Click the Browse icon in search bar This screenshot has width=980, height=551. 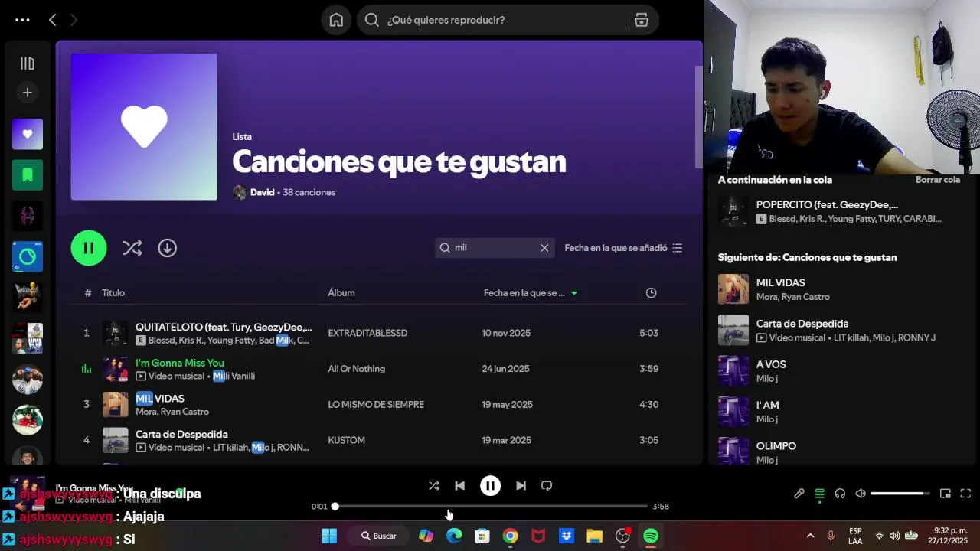[642, 20]
